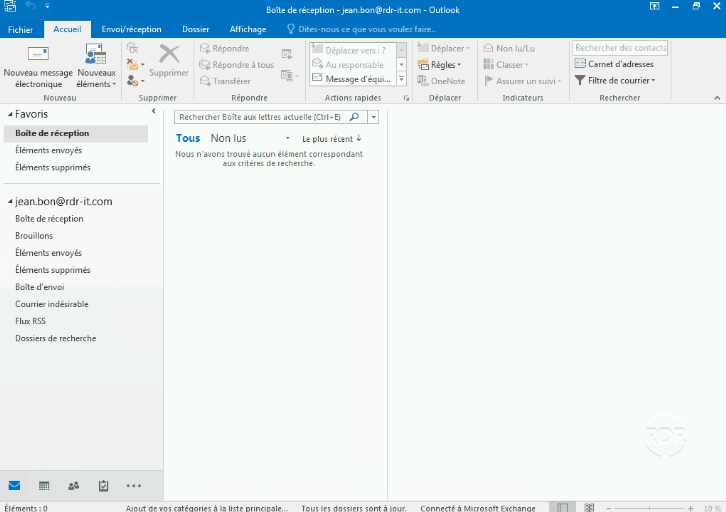Screen dimensions: 726x512
Task: Open the Affichage ribbon tab
Action: 247,29
